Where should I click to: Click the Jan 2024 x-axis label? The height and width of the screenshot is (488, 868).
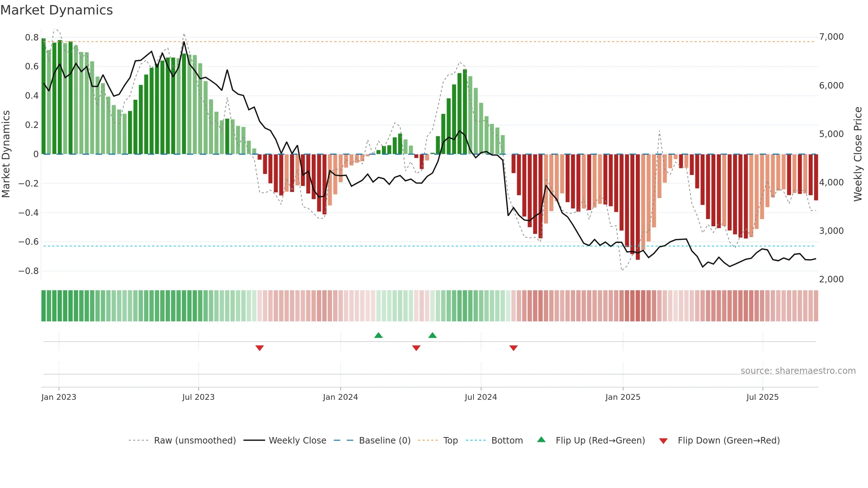pos(340,397)
